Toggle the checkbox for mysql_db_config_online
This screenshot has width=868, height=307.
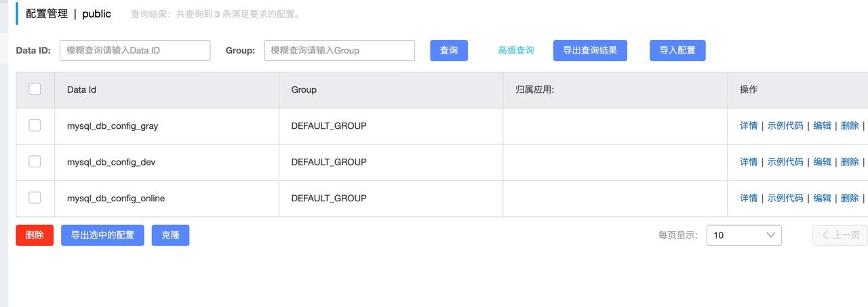click(x=35, y=198)
